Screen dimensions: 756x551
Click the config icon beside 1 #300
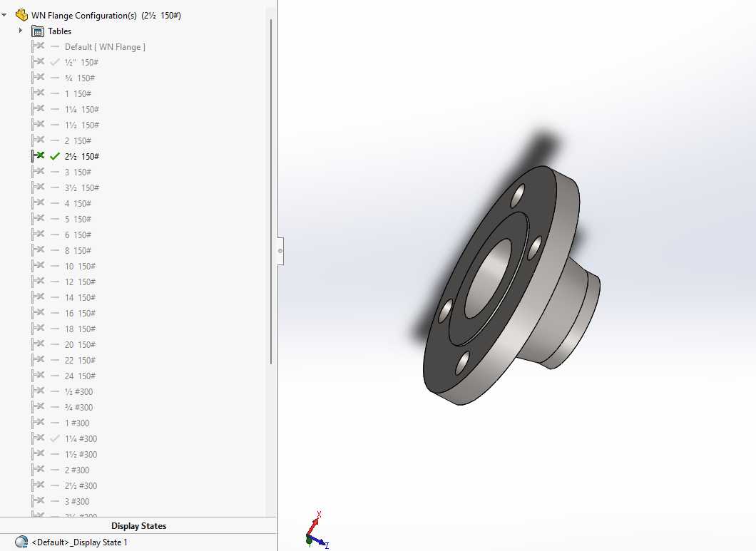coord(38,422)
